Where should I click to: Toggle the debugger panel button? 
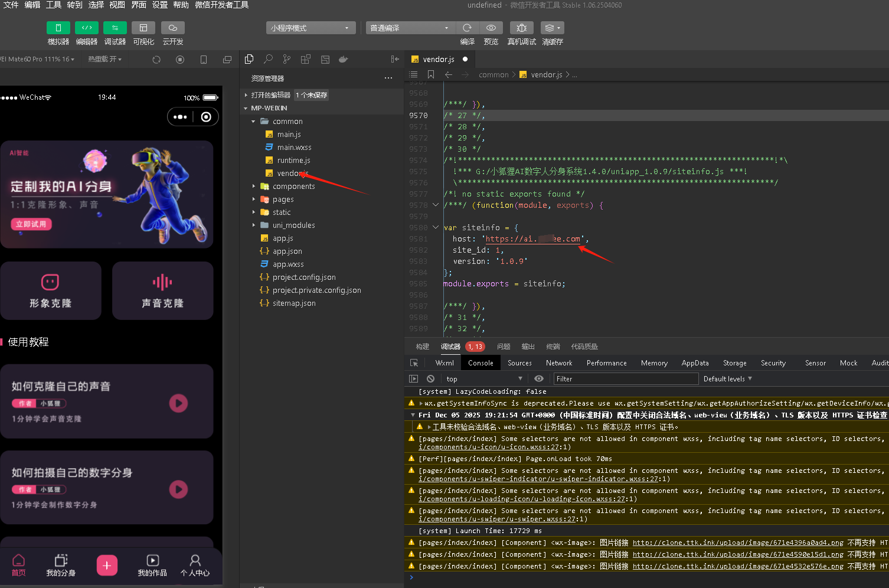click(115, 28)
